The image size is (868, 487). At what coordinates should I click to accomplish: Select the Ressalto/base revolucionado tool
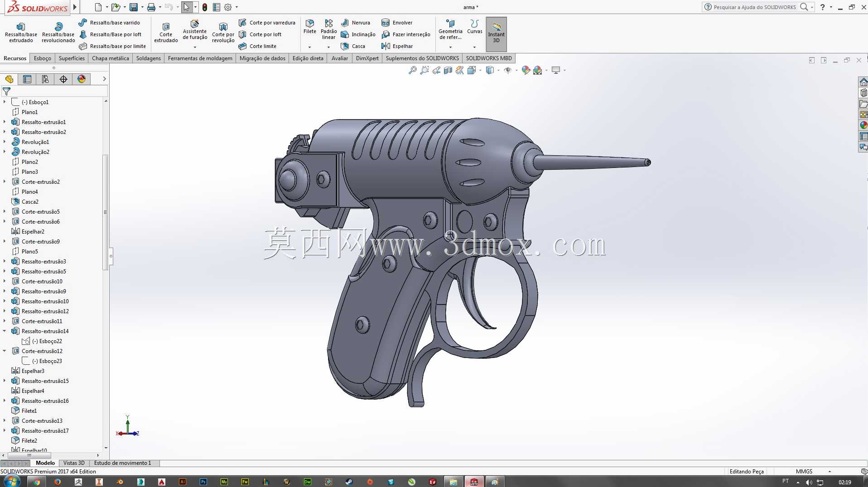58,32
